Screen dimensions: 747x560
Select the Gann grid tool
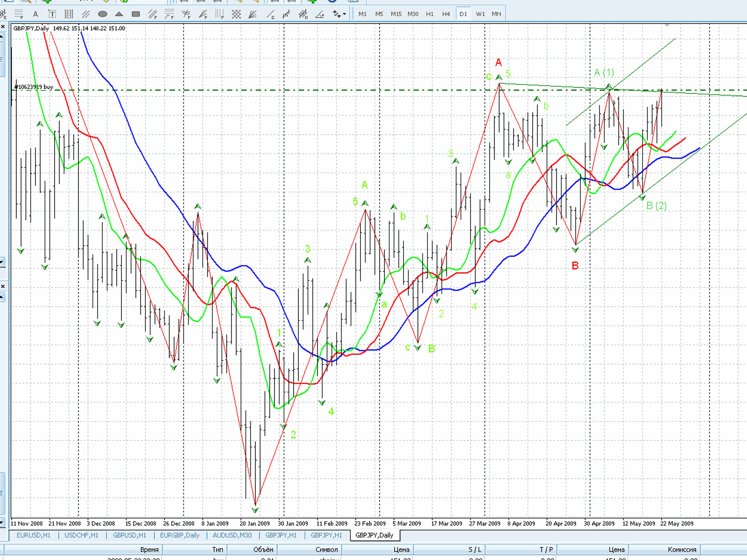click(236, 14)
